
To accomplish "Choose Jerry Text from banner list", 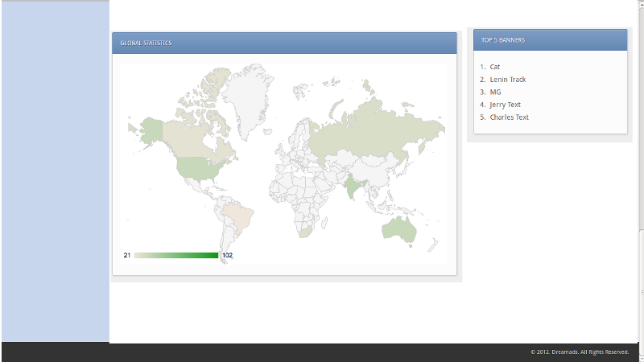I will [505, 105].
